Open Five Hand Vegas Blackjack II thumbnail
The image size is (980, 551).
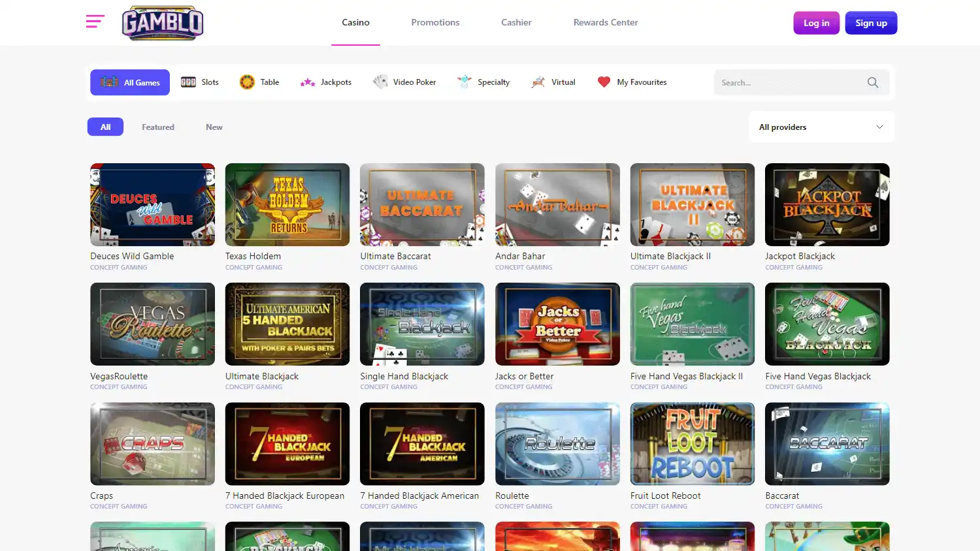pos(693,324)
